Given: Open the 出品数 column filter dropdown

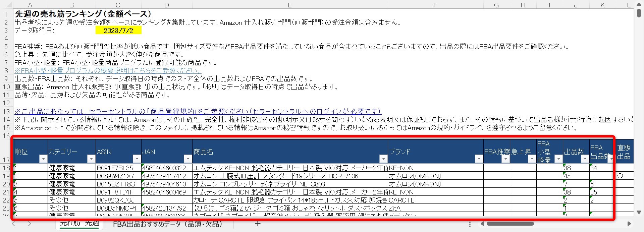Looking at the screenshot, I should [x=585, y=159].
